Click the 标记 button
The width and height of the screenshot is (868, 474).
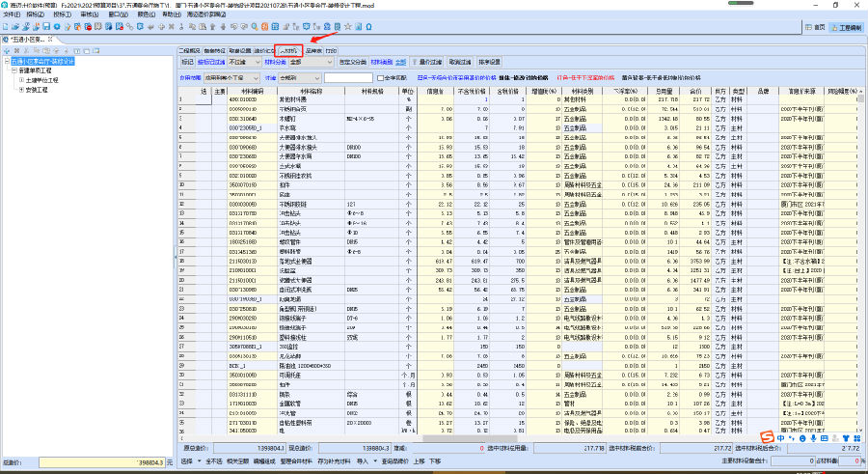tap(188, 62)
